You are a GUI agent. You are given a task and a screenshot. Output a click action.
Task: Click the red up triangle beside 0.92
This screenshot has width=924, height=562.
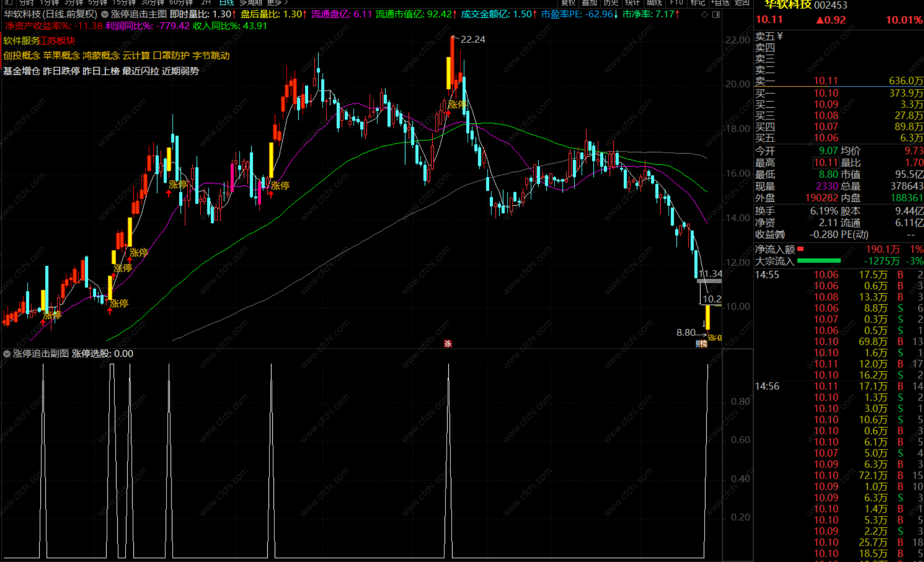point(820,20)
